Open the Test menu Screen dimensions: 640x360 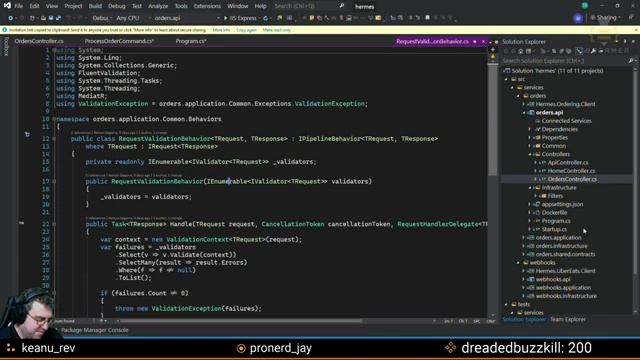pyautogui.click(x=137, y=6)
